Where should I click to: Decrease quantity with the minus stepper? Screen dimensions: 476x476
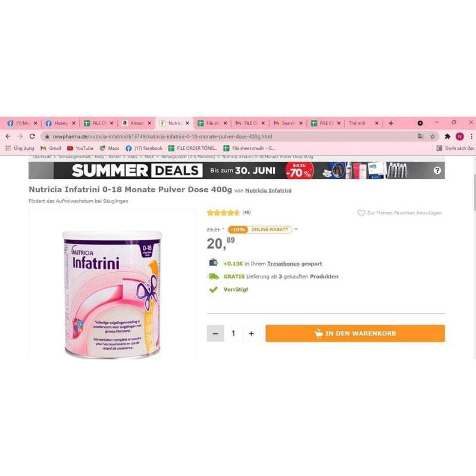pyautogui.click(x=215, y=334)
